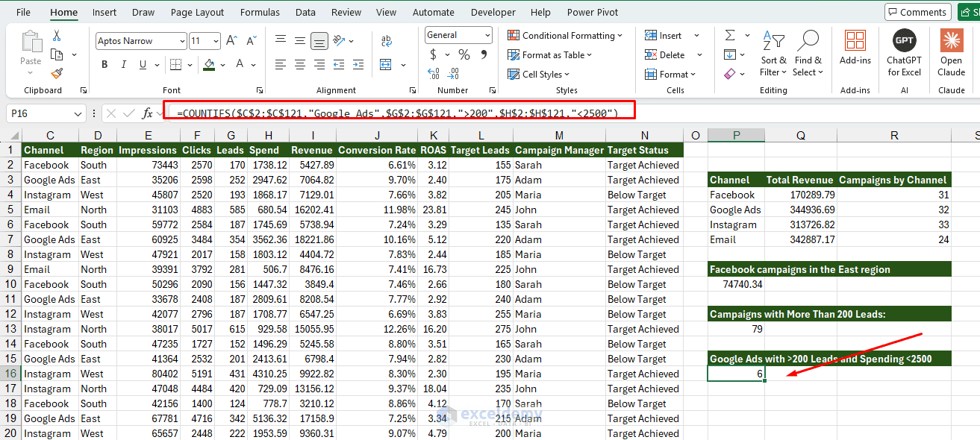Click the Copy icon in Clipboard

point(57,54)
